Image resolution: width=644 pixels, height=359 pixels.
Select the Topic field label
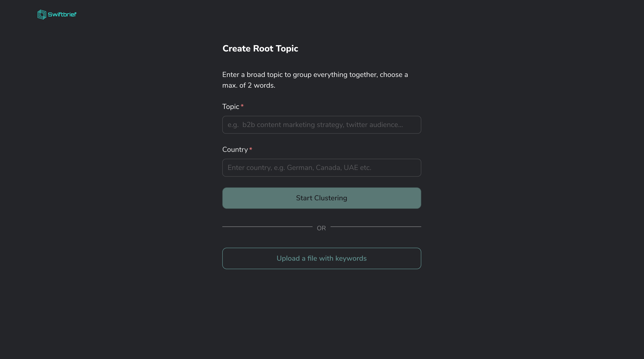[231, 106]
